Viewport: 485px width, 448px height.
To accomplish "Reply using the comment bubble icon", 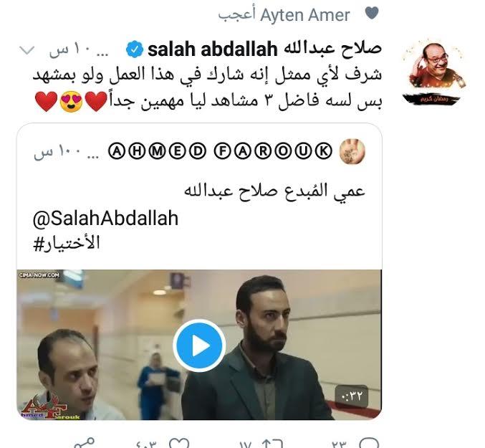I will coord(370,444).
